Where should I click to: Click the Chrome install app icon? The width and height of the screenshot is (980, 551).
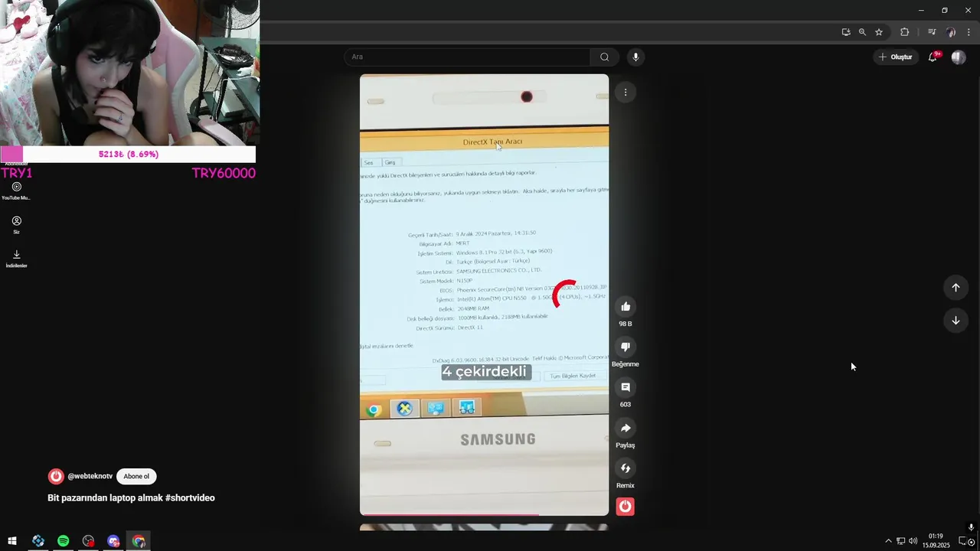point(845,32)
